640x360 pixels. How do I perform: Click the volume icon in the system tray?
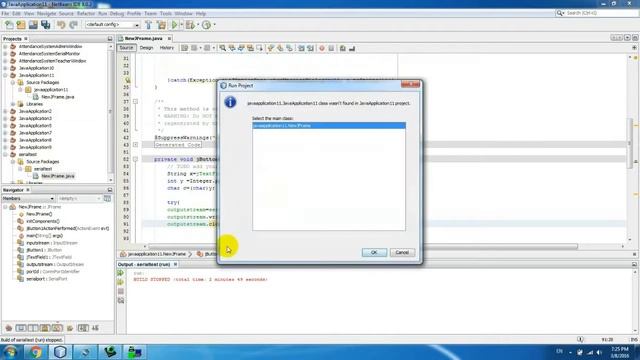[x=599, y=352]
